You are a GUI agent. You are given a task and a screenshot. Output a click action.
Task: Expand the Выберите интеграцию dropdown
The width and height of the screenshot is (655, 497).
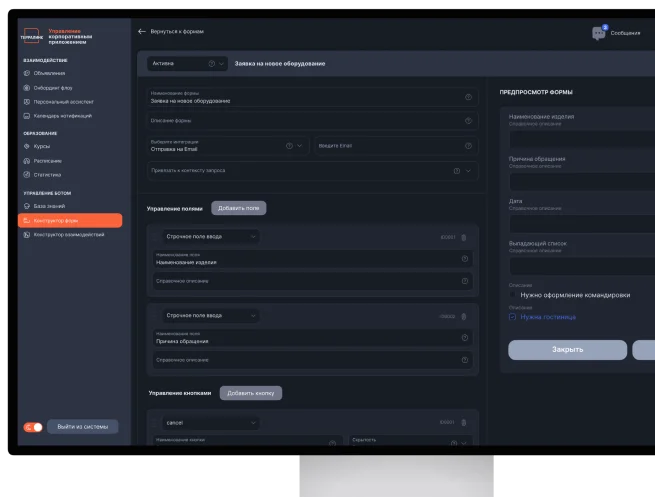click(299, 145)
